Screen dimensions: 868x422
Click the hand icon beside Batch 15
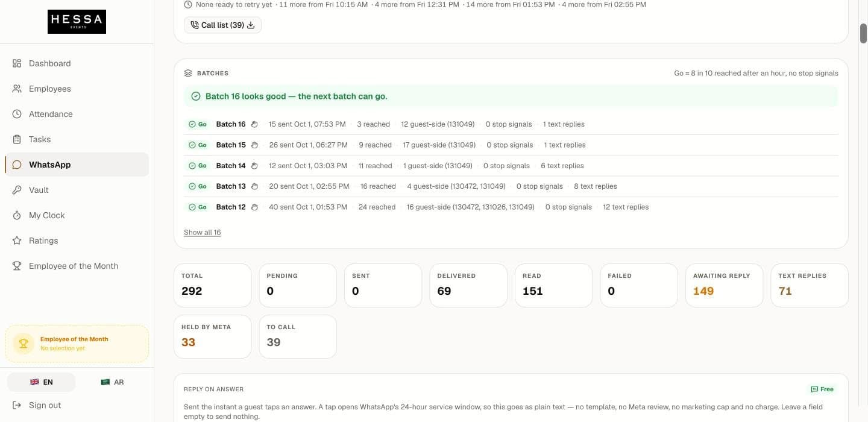coord(254,145)
